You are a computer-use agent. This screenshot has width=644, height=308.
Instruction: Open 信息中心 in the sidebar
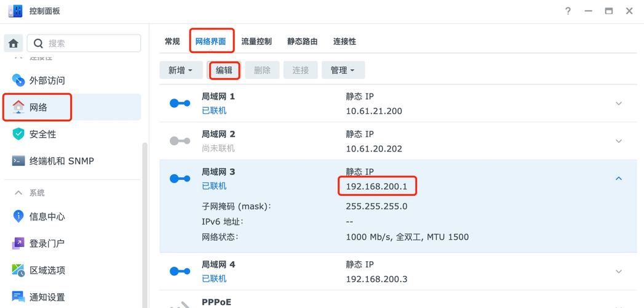(x=73, y=216)
